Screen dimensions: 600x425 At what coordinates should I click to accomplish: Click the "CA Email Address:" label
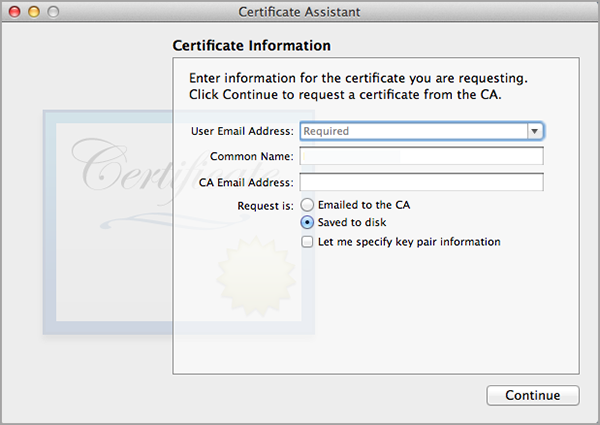click(x=245, y=182)
